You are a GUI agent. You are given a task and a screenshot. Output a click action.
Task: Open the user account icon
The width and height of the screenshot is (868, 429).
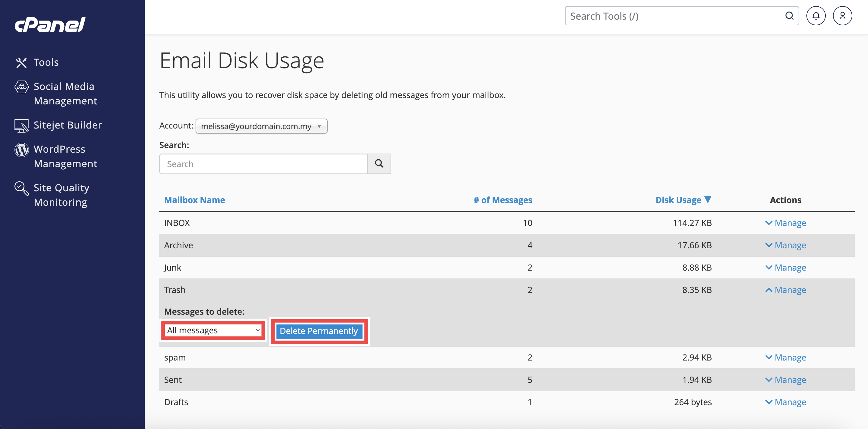click(x=842, y=16)
